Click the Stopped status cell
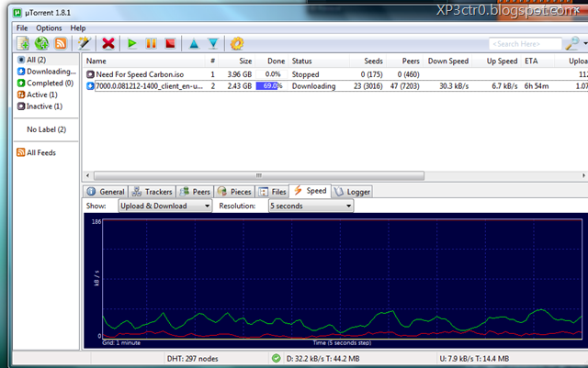 click(x=305, y=74)
